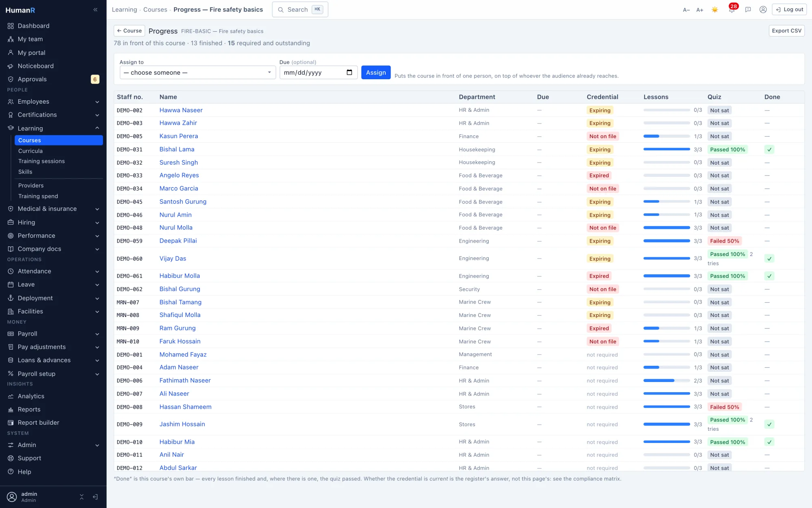Collapse the sidebar with double-chevron icon
812x508 pixels.
(95, 10)
